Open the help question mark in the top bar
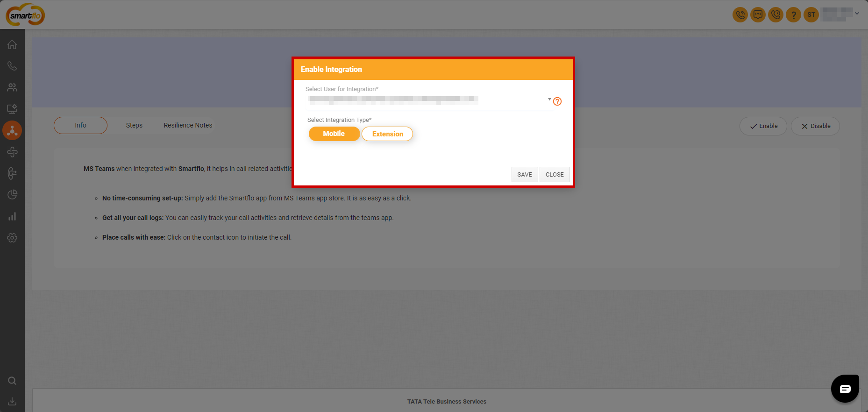 [793, 14]
